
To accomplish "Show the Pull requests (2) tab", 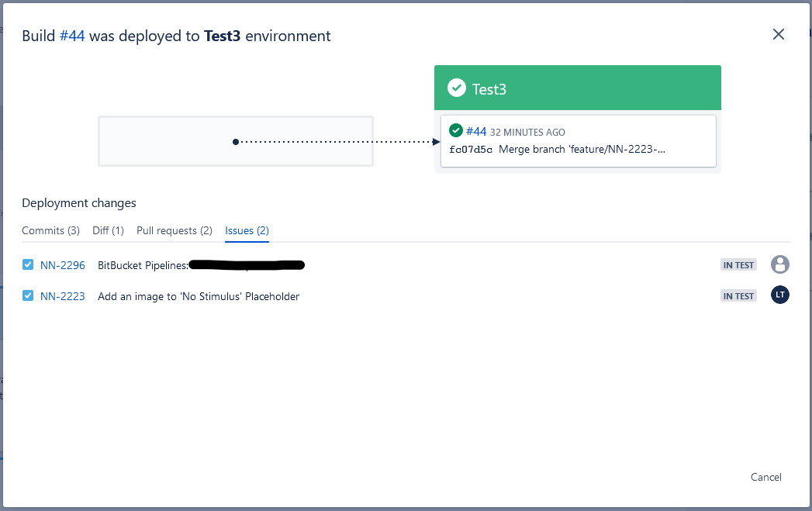I will coord(174,230).
